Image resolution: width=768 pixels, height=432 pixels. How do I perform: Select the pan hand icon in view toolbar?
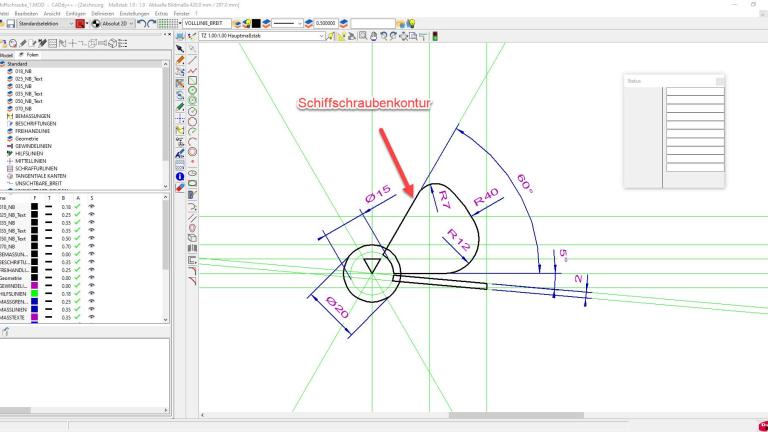(373, 36)
